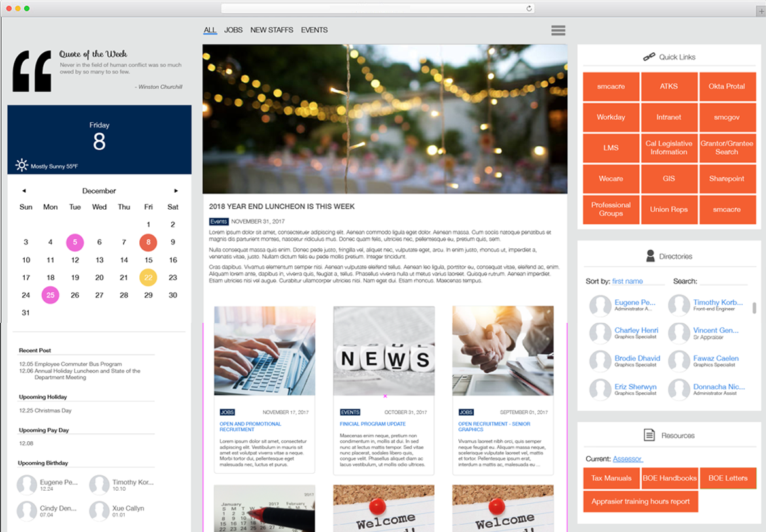The image size is (766, 532).
Task: Click the Tax Manuals resource button
Action: (x=612, y=478)
